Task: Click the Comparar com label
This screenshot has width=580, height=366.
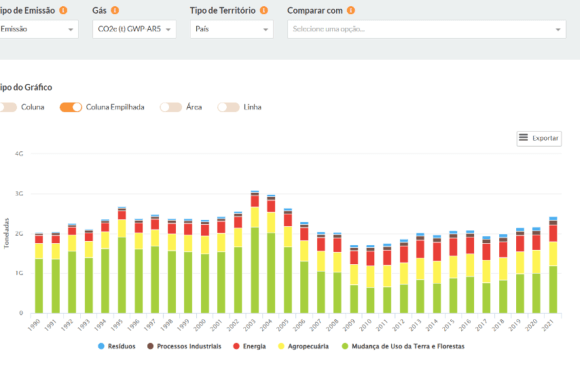Action: 315,10
